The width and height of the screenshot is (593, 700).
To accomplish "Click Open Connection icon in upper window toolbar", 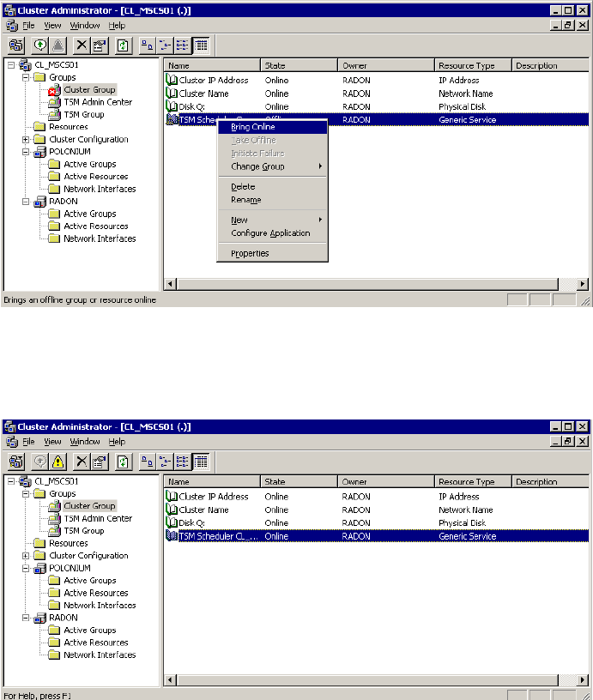I will (x=16, y=45).
